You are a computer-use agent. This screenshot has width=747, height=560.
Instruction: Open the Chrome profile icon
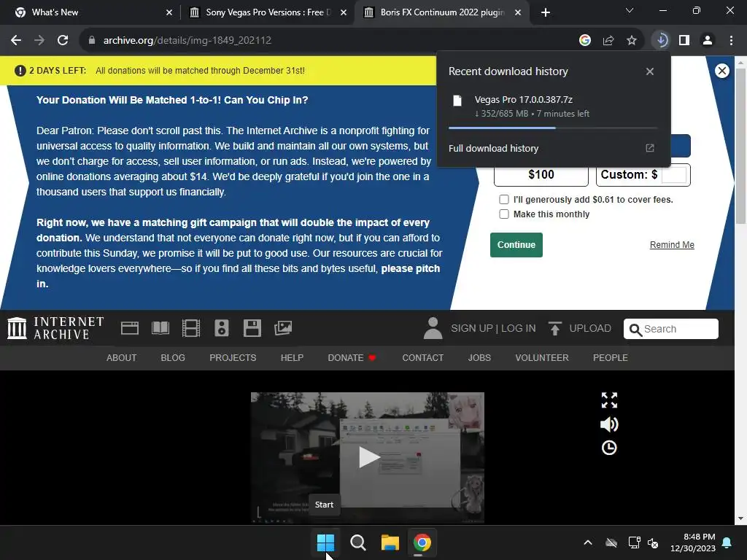(708, 41)
